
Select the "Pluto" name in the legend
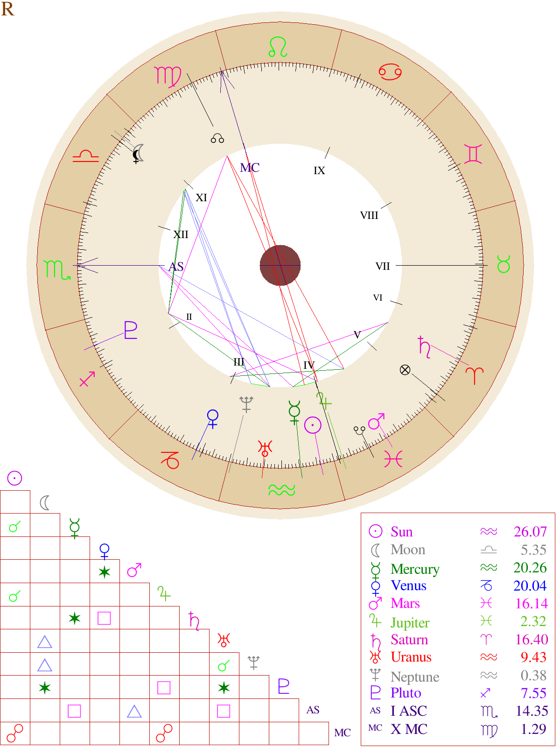coord(406,693)
